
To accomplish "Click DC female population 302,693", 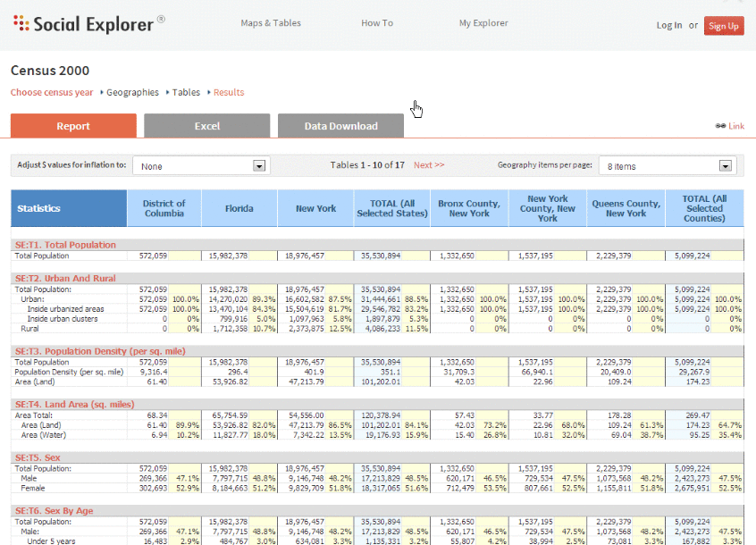I will (154, 488).
